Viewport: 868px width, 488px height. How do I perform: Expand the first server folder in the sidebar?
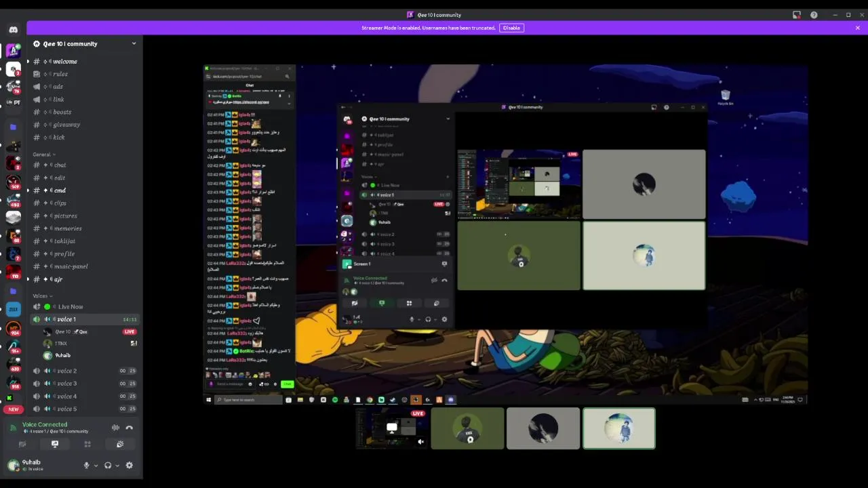click(x=13, y=127)
